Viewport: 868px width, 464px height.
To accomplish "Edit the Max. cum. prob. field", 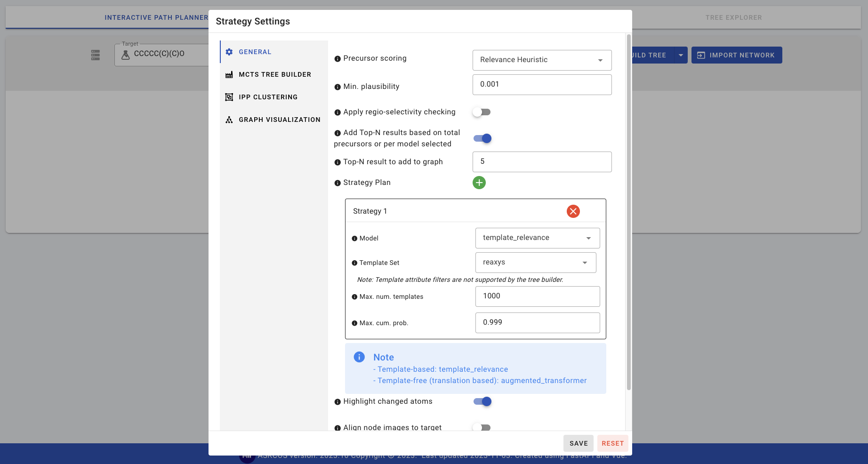I will (x=538, y=323).
